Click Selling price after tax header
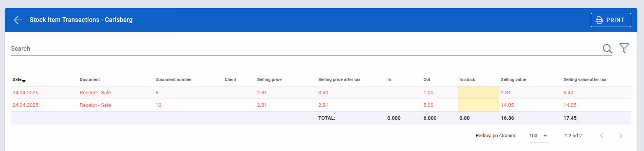 point(339,79)
